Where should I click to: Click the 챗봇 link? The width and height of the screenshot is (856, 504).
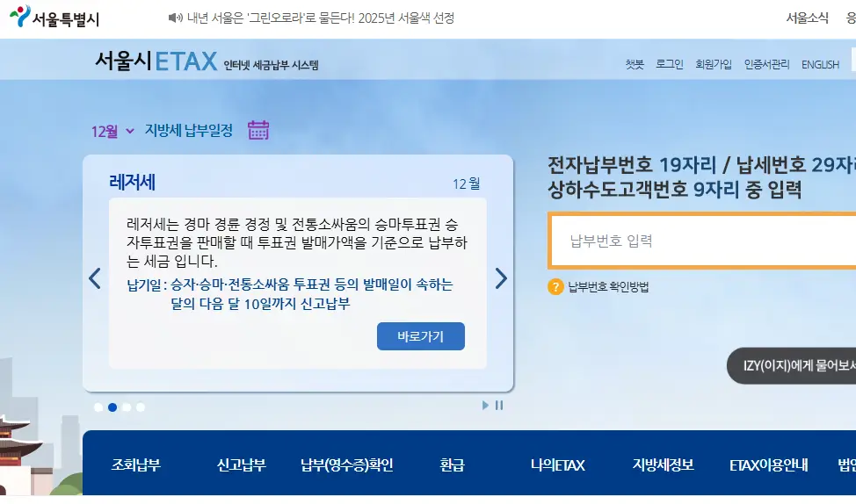point(635,64)
